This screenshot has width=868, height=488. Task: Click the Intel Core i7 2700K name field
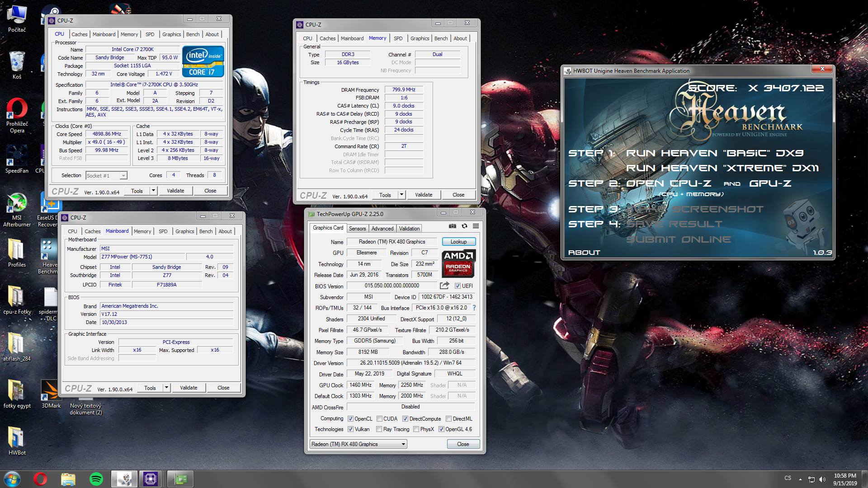(x=132, y=50)
